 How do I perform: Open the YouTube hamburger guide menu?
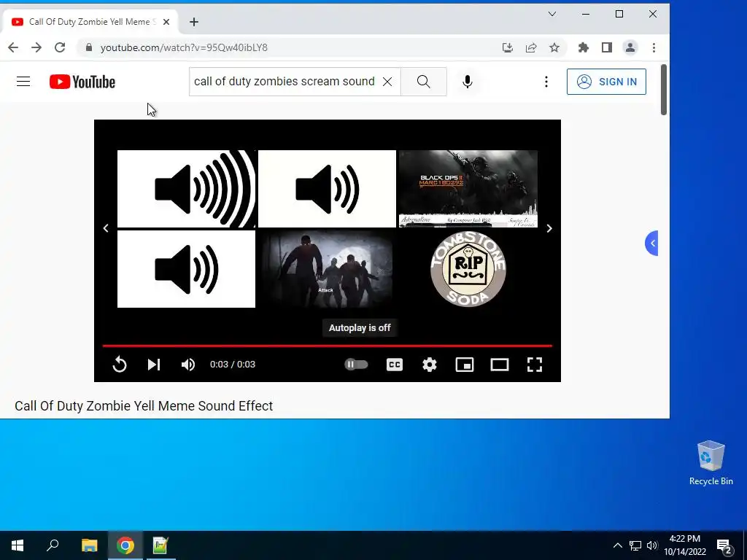23,82
